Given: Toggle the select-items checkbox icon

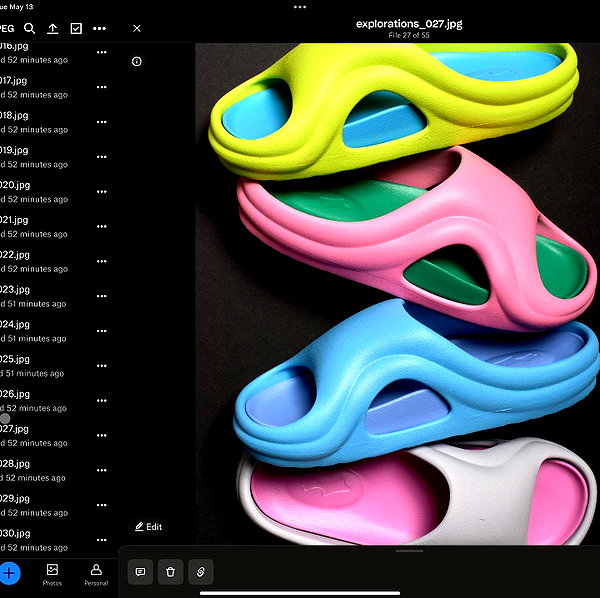Looking at the screenshot, I should coord(76,28).
